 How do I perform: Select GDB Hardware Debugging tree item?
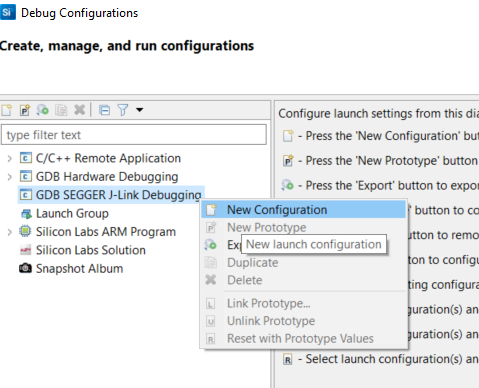coord(107,176)
